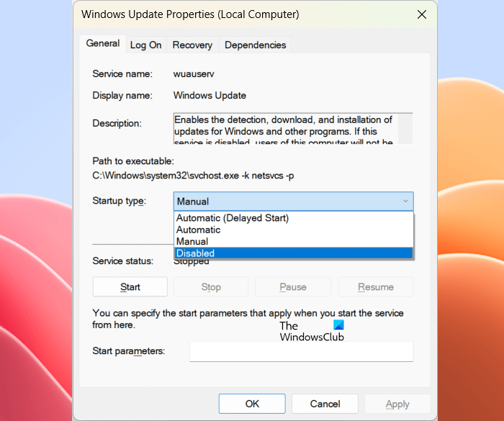Click the Path to executable label
This screenshot has height=421, width=504.
click(133, 161)
